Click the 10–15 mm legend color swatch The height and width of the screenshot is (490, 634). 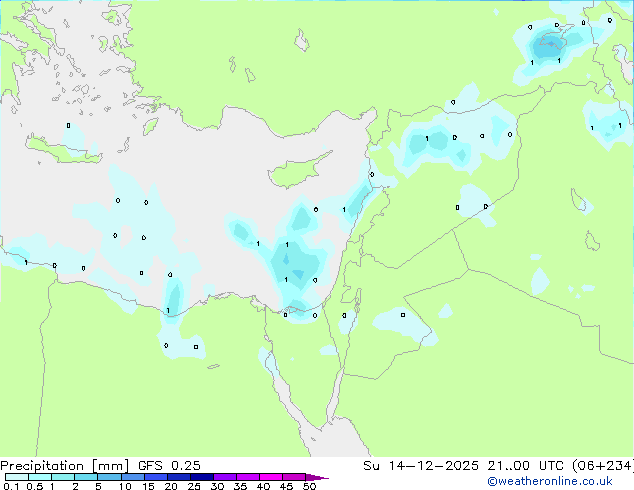132,477
